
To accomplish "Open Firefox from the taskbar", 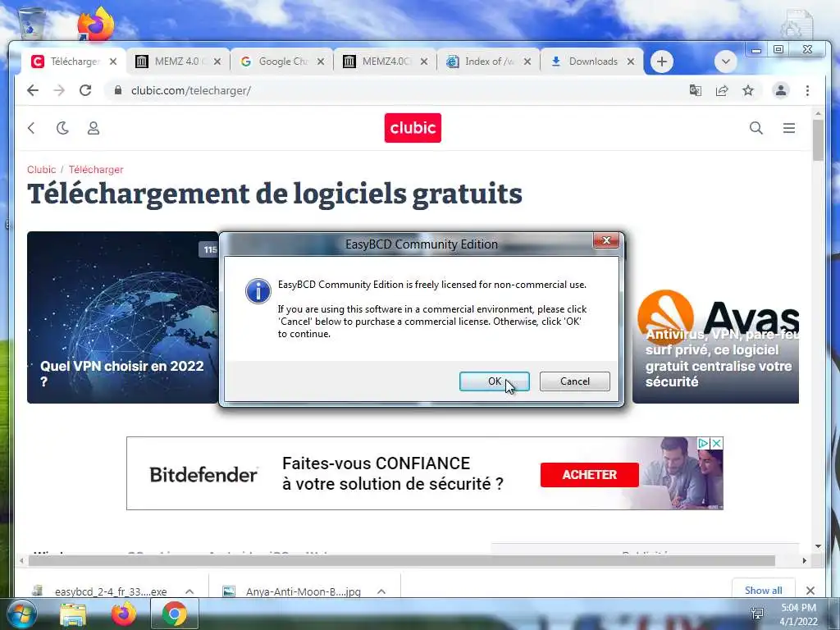I will click(124, 614).
